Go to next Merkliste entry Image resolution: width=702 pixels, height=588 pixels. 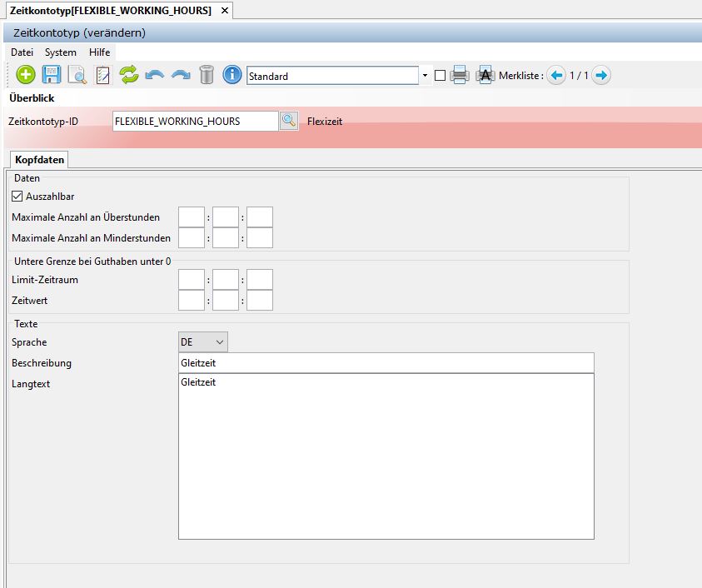(600, 75)
